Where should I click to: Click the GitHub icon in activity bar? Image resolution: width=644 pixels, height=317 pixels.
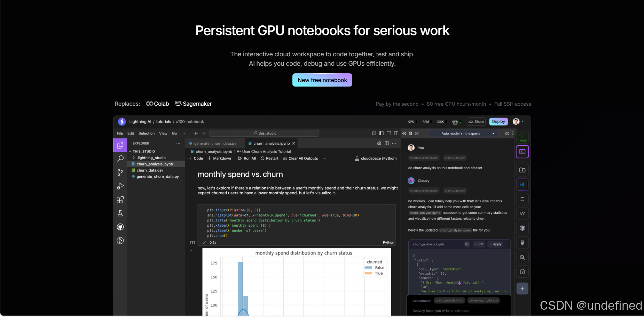coord(120,227)
